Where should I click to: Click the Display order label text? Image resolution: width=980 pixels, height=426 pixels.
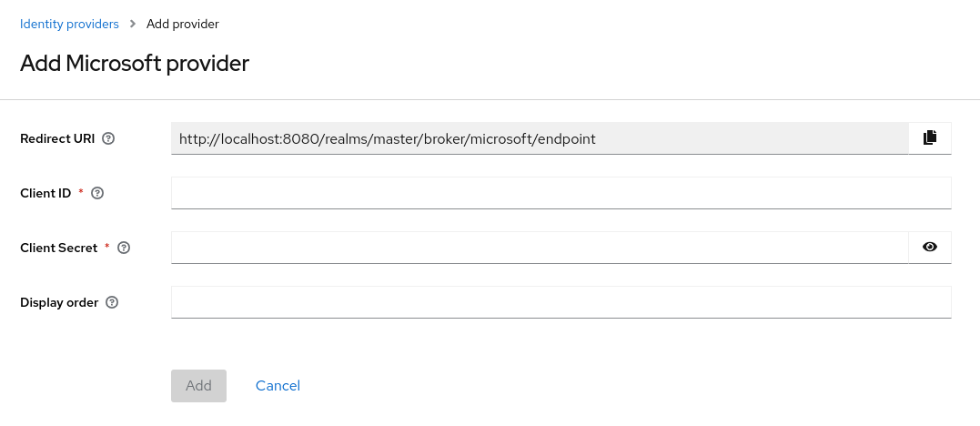[59, 303]
